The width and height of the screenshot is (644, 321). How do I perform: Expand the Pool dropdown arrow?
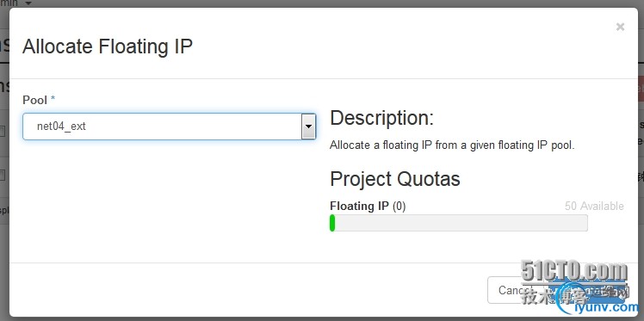click(308, 127)
